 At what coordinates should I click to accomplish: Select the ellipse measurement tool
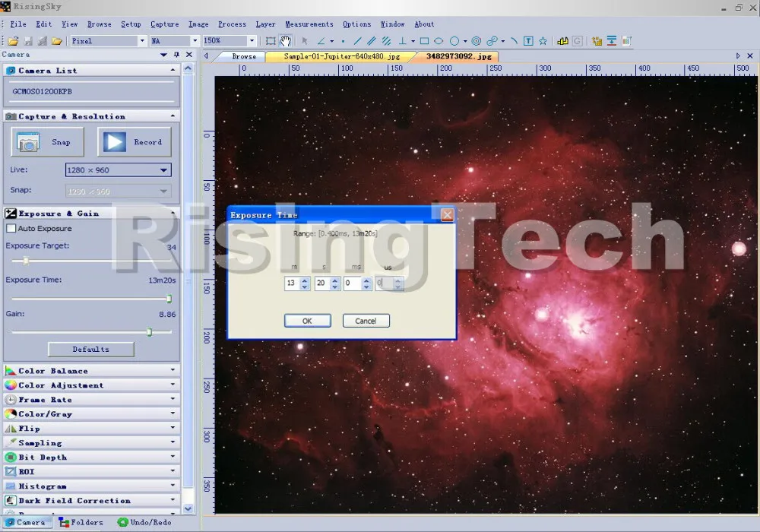439,41
